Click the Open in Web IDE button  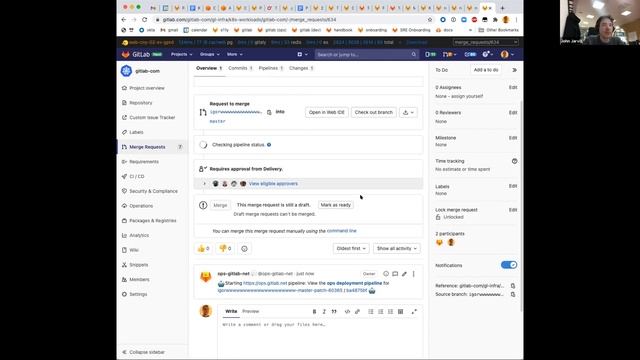coord(327,112)
